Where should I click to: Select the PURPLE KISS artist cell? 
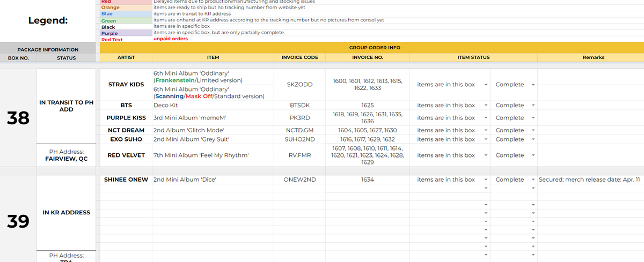(x=126, y=118)
